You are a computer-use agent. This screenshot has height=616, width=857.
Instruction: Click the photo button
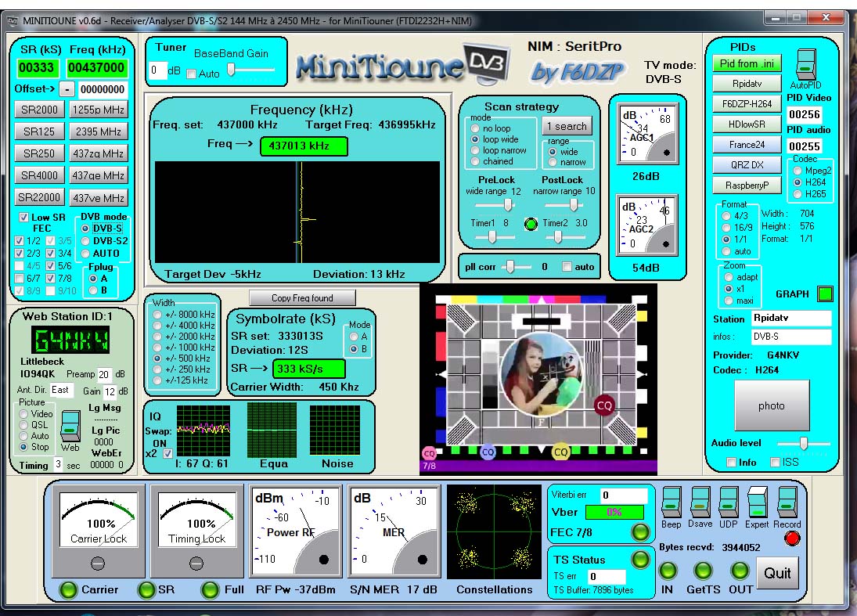(771, 405)
